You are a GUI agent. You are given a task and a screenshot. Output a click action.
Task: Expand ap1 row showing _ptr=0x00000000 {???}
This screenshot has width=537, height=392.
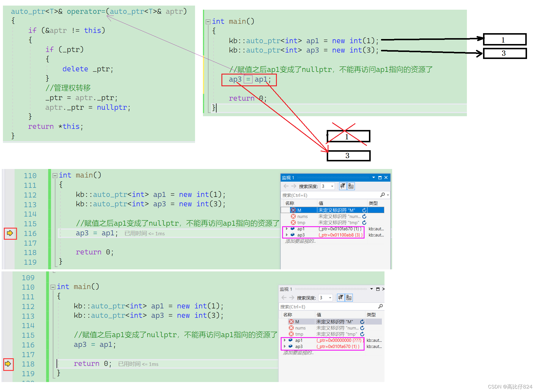(284, 340)
